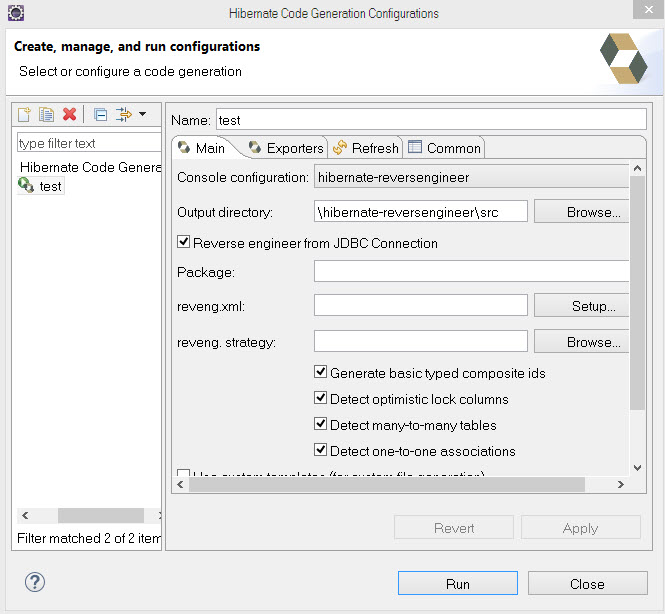Click the Package input field
665x614 pixels.
pyautogui.click(x=471, y=272)
